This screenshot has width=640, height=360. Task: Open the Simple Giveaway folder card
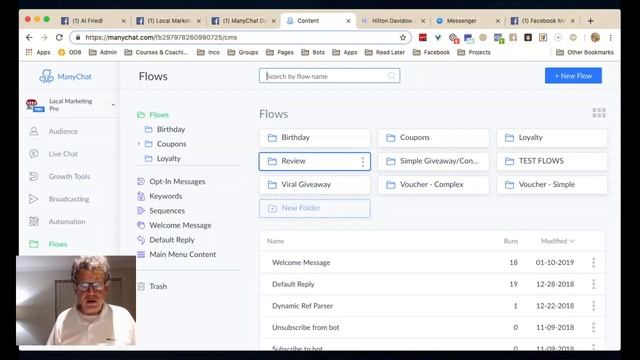click(433, 161)
